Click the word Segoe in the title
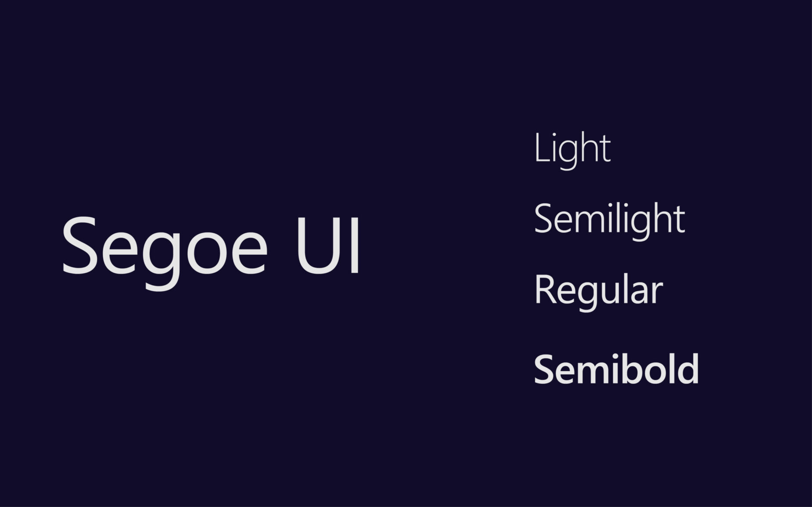812x507 pixels. pyautogui.click(x=165, y=246)
